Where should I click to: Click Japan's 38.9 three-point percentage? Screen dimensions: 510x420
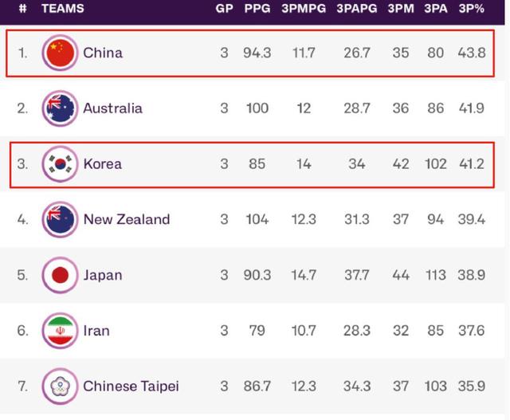pos(471,275)
